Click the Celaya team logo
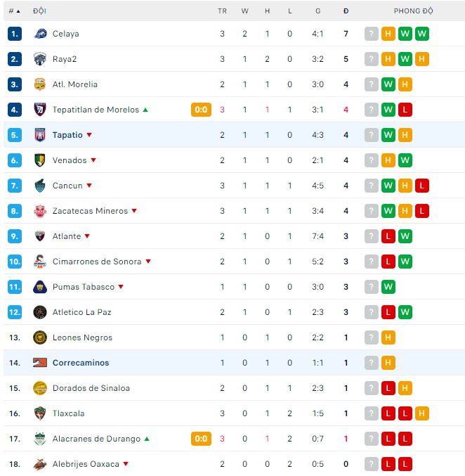 [40, 34]
